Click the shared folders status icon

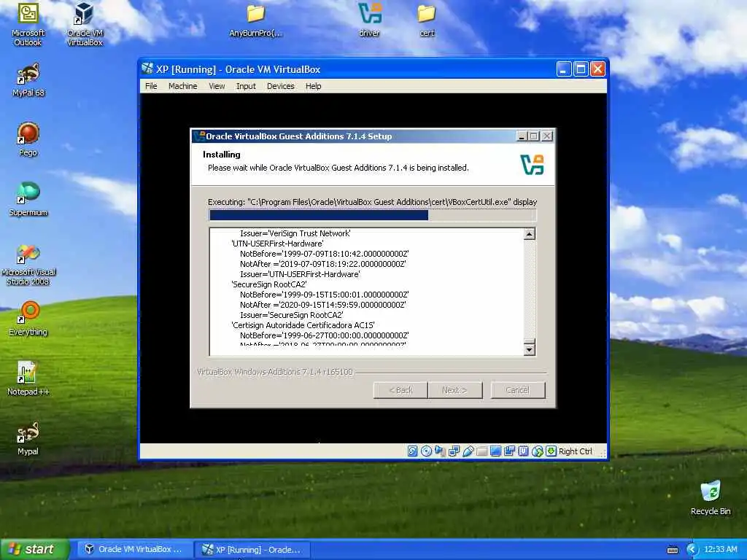click(481, 451)
